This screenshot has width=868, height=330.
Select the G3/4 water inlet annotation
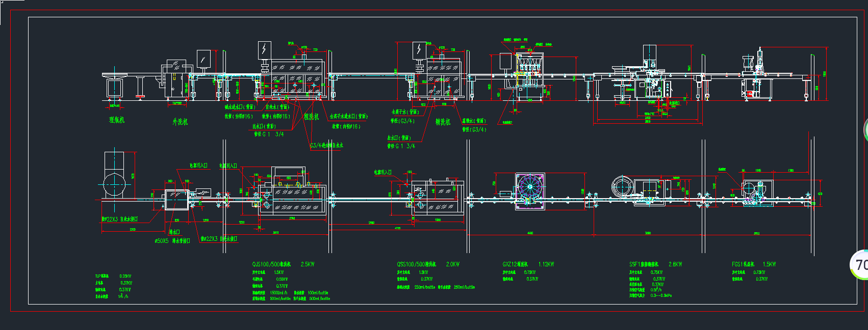(326, 146)
